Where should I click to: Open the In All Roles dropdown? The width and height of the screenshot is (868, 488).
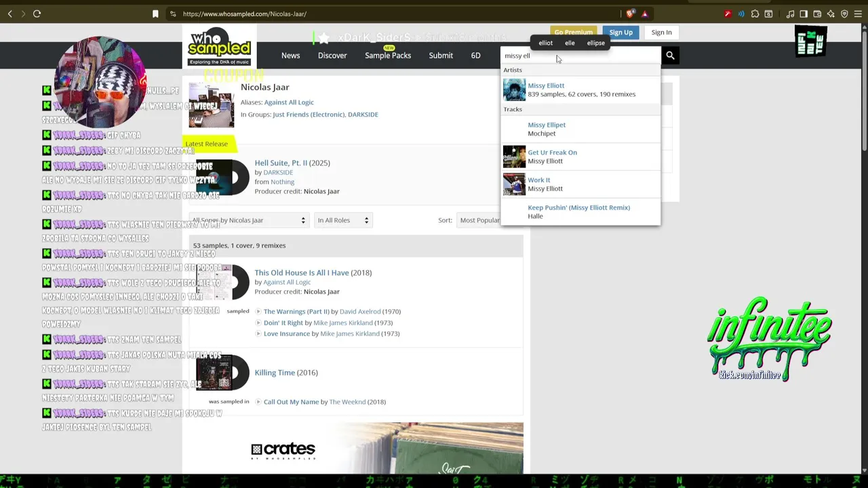click(343, 220)
